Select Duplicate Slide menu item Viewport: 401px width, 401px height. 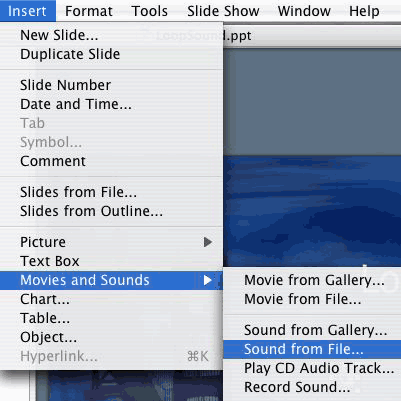pos(111,54)
